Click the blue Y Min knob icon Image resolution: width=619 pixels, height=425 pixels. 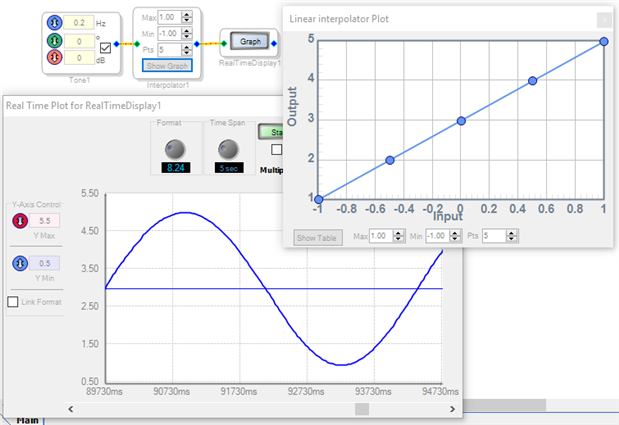pyautogui.click(x=20, y=263)
